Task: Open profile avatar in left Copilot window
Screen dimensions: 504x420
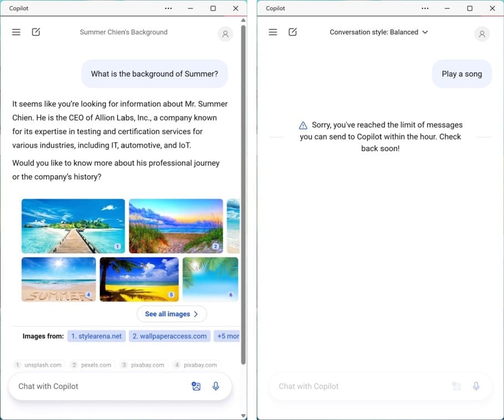Action: coord(225,34)
